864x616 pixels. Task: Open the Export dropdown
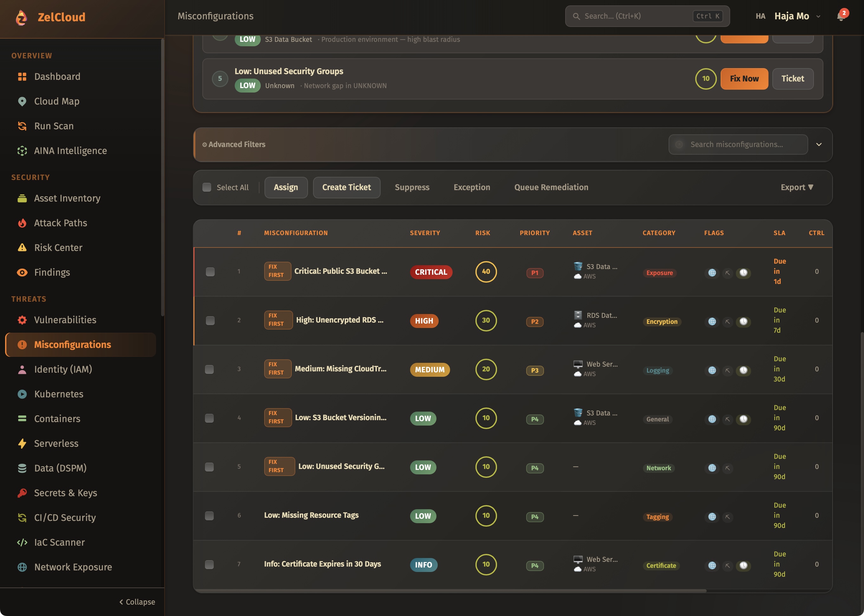(796, 187)
